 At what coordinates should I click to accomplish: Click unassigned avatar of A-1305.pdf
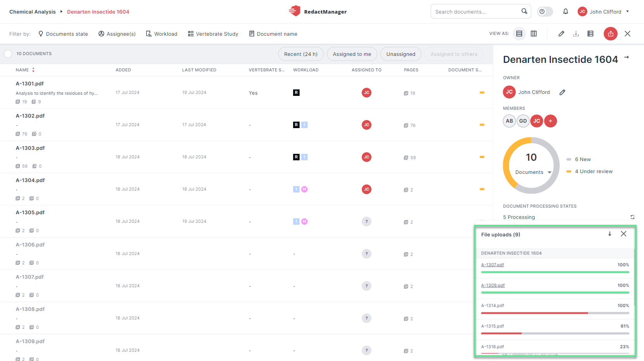366,221
